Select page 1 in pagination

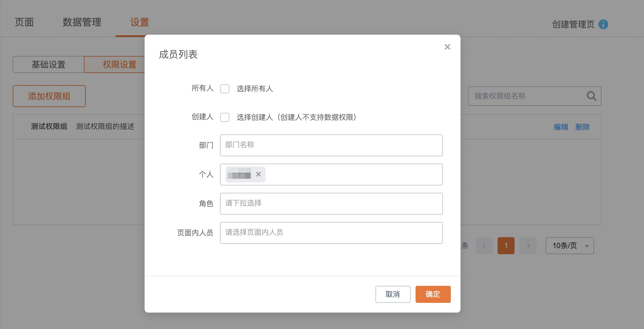(x=506, y=246)
